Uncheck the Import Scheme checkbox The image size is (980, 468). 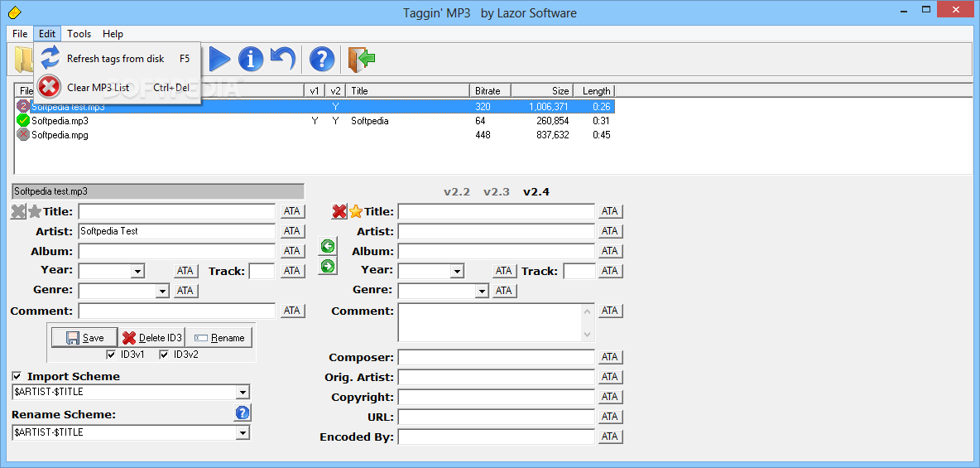click(17, 376)
